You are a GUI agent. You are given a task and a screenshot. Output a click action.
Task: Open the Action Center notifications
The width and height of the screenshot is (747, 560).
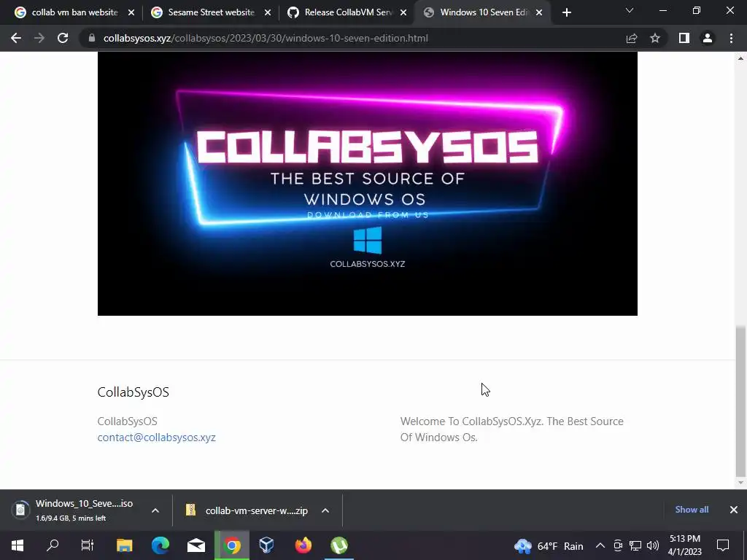click(723, 545)
